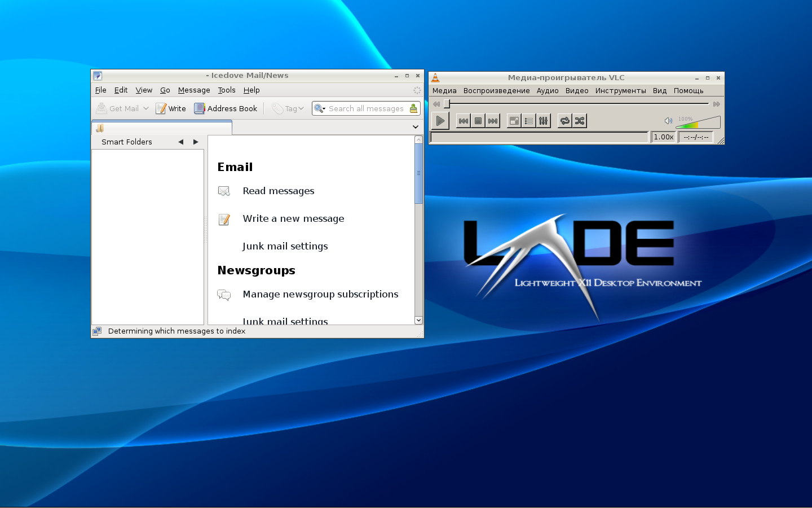Open the search options magnifier dropdown
Viewport: 812px width, 508px height.
click(320, 108)
